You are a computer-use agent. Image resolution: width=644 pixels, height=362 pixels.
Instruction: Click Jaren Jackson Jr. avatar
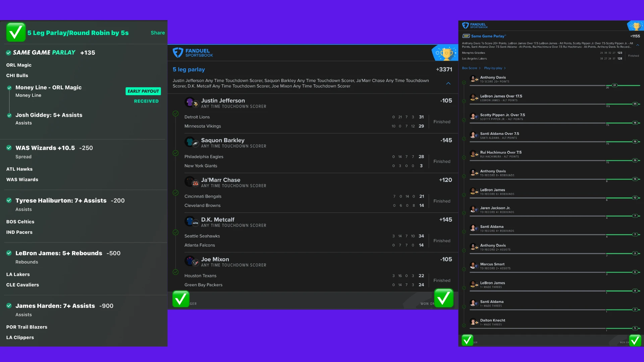(474, 210)
